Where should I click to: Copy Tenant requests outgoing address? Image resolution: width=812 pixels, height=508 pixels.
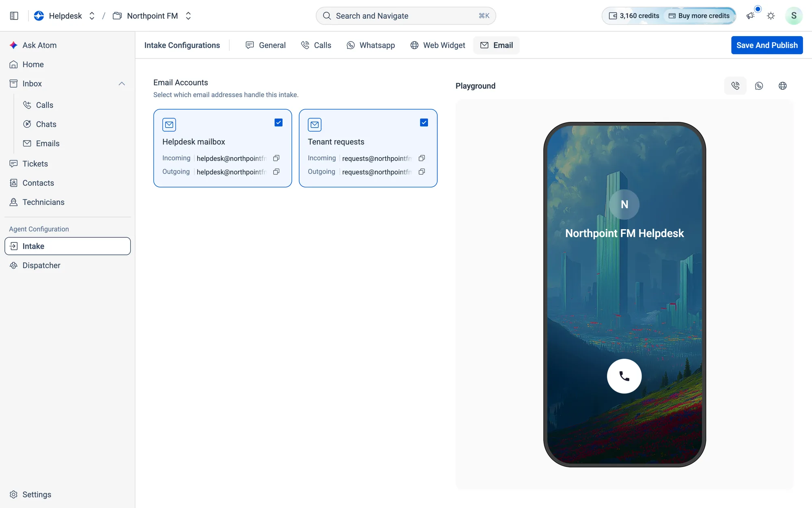(x=422, y=172)
